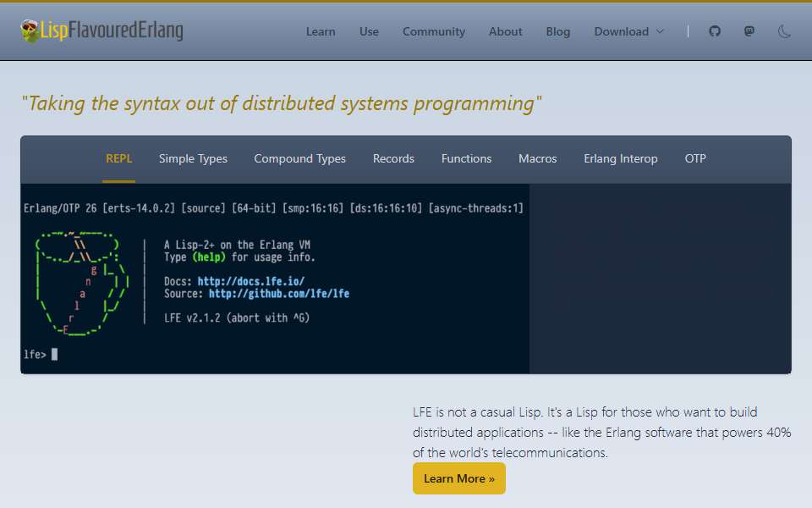Open the Blog nav link

pos(557,31)
